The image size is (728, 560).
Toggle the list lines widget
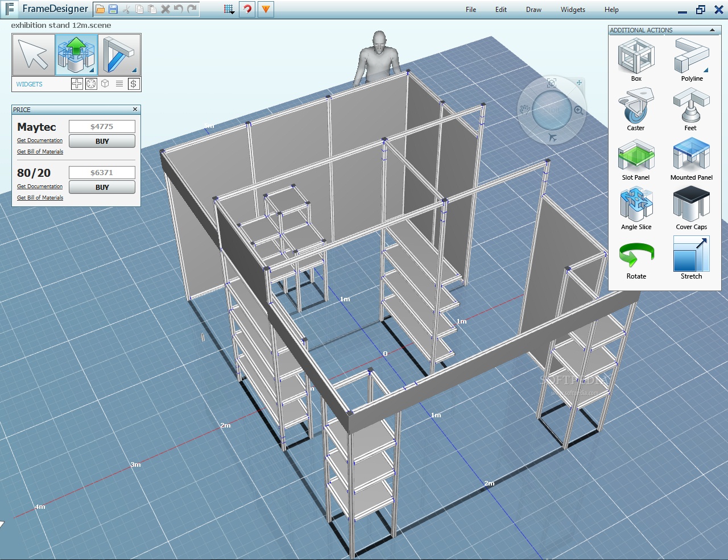point(119,84)
